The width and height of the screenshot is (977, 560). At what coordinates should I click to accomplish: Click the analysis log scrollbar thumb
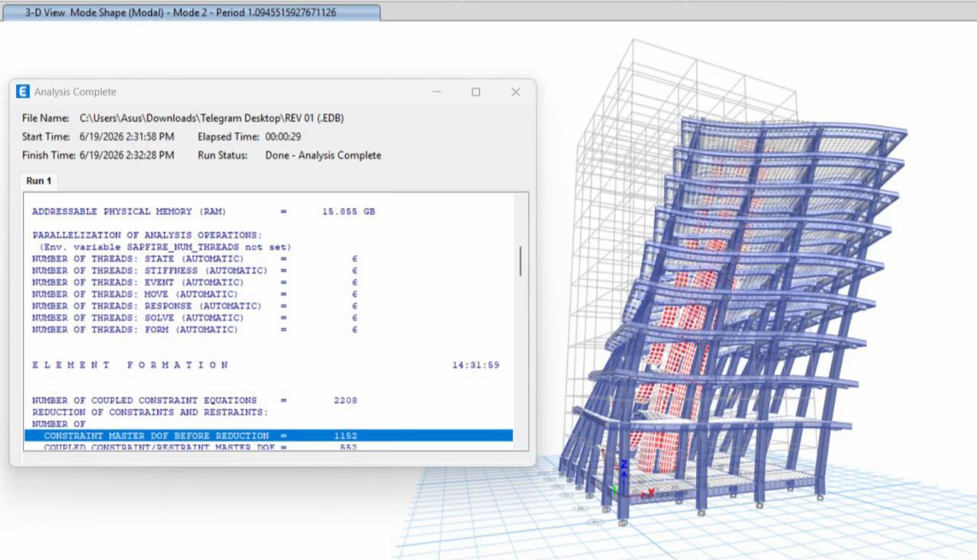coord(521,261)
